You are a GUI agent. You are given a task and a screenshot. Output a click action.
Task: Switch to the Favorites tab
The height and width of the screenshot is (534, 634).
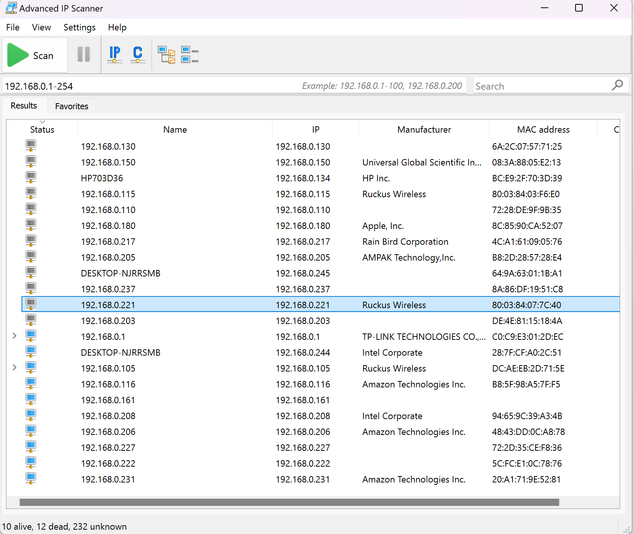coord(71,106)
